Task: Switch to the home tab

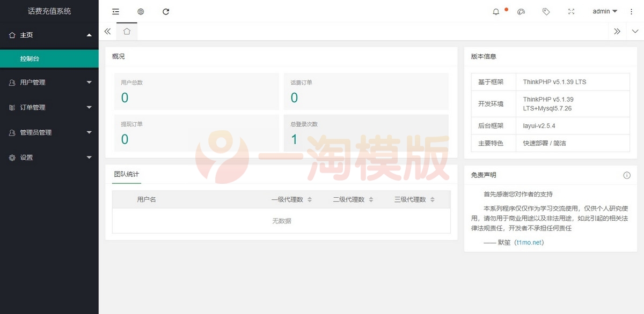Action: tap(127, 32)
